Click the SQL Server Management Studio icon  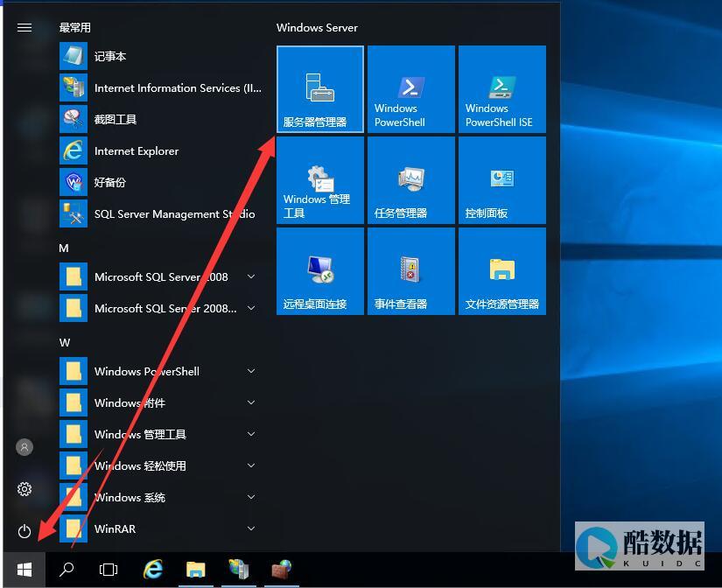74,213
